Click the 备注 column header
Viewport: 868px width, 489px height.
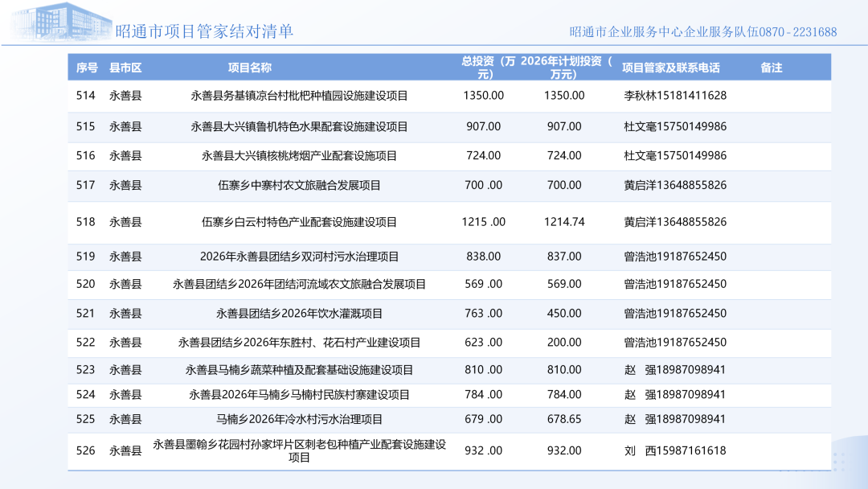771,68
